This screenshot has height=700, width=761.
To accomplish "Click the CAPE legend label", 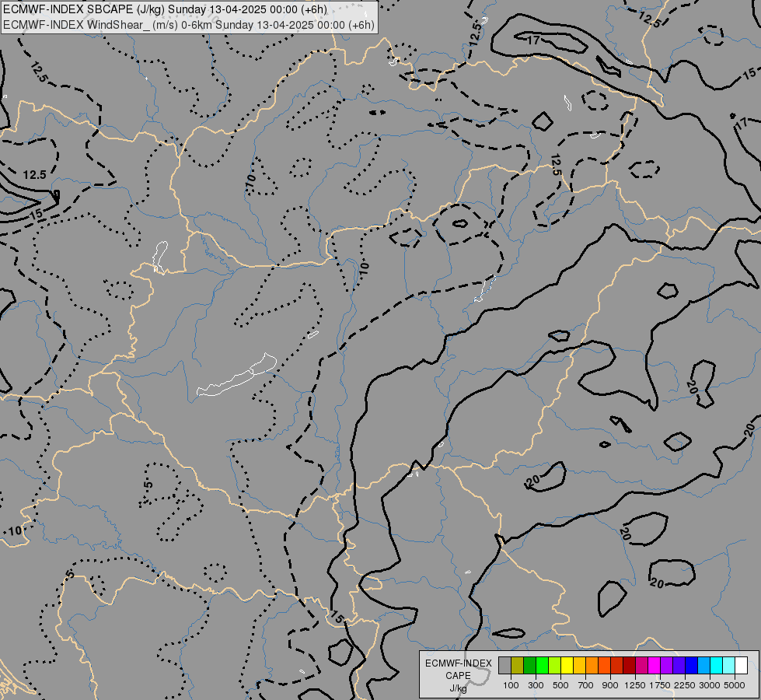I will click(458, 676).
